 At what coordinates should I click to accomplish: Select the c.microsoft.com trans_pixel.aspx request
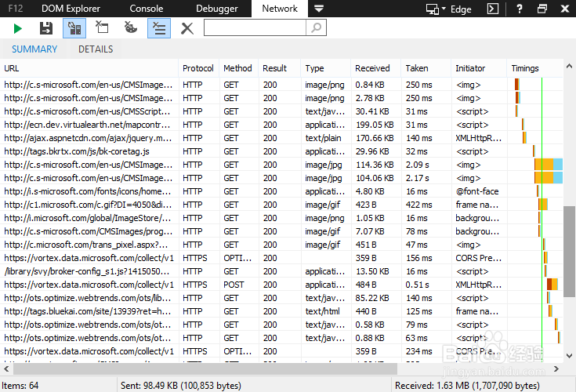coord(281,245)
